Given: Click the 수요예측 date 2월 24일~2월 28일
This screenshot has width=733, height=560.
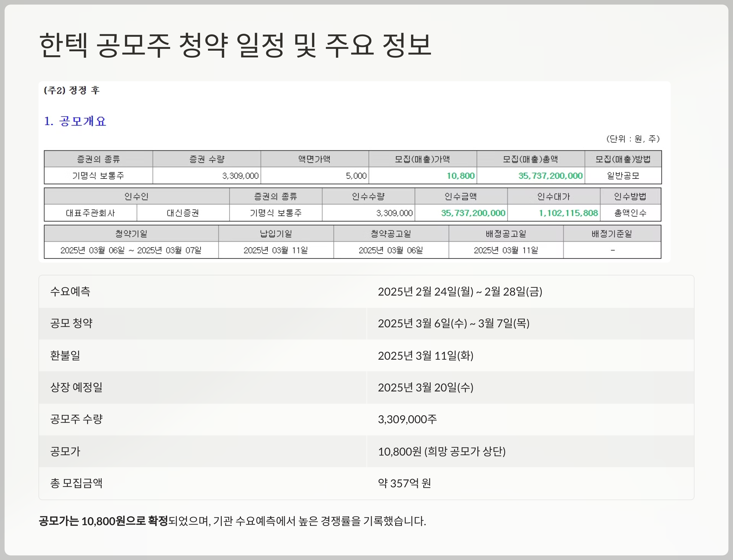Looking at the screenshot, I should tap(460, 291).
